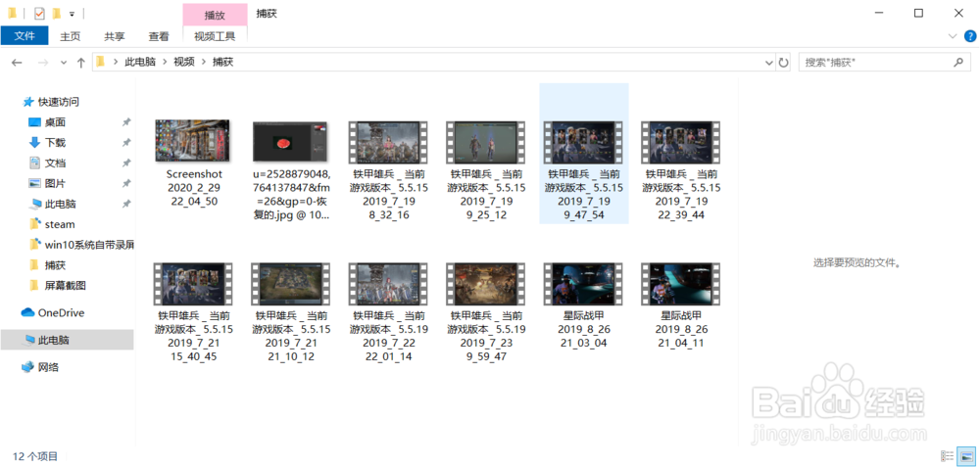Click 此电脑 in the address breadcrumb

click(140, 63)
